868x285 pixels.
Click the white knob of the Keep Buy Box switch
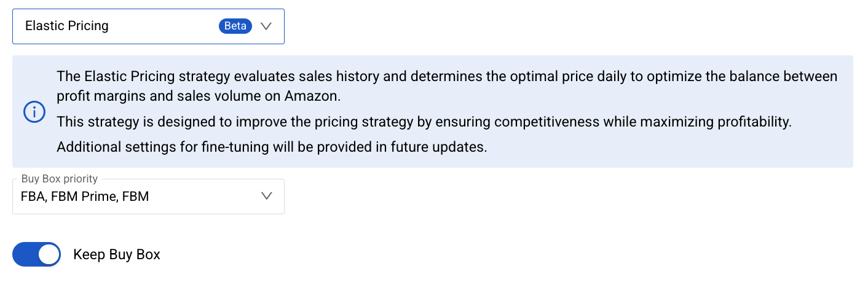point(49,254)
